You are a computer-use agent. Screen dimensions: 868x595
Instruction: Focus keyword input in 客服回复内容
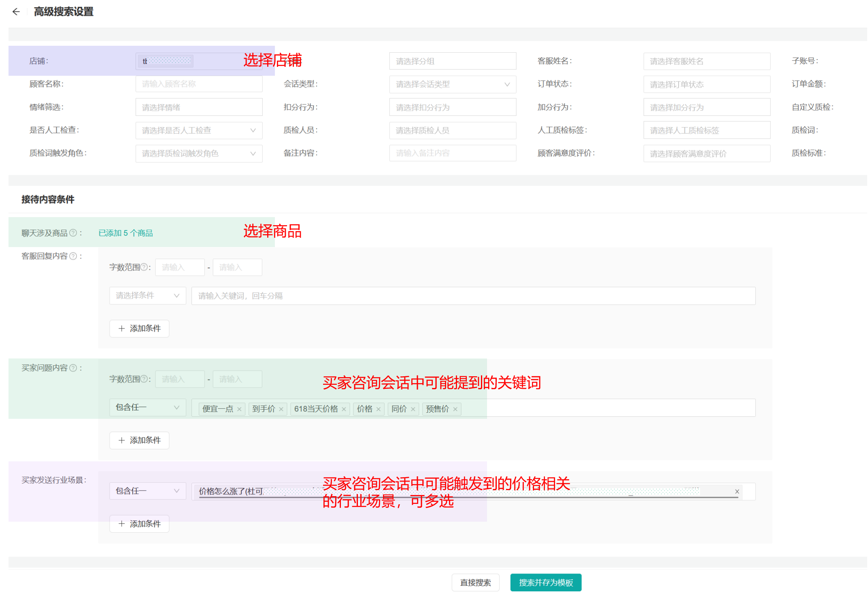click(473, 296)
